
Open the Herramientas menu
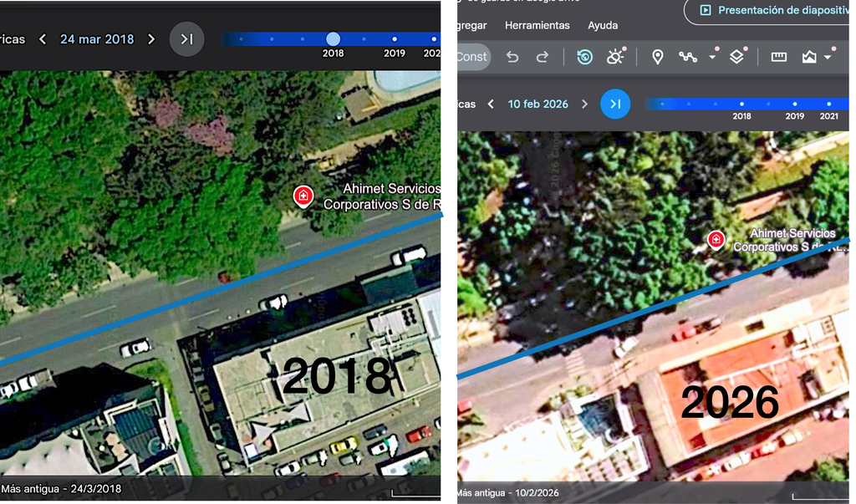click(538, 25)
